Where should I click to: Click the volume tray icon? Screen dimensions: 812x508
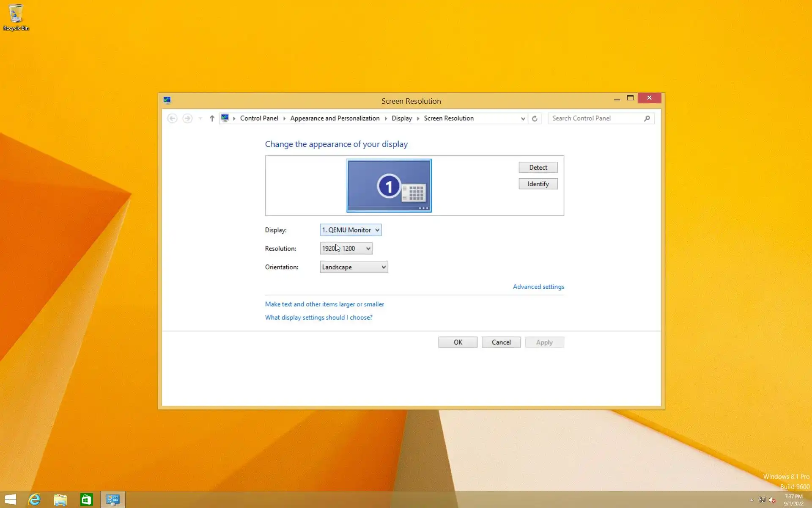(772, 500)
